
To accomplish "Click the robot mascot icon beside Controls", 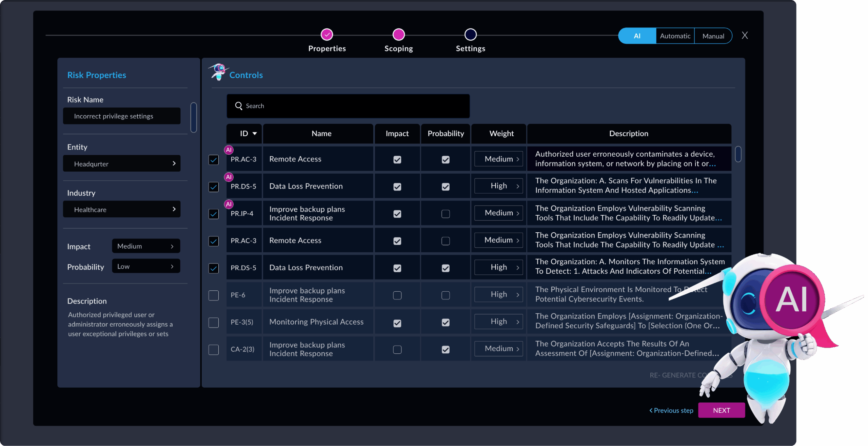I will (x=218, y=72).
